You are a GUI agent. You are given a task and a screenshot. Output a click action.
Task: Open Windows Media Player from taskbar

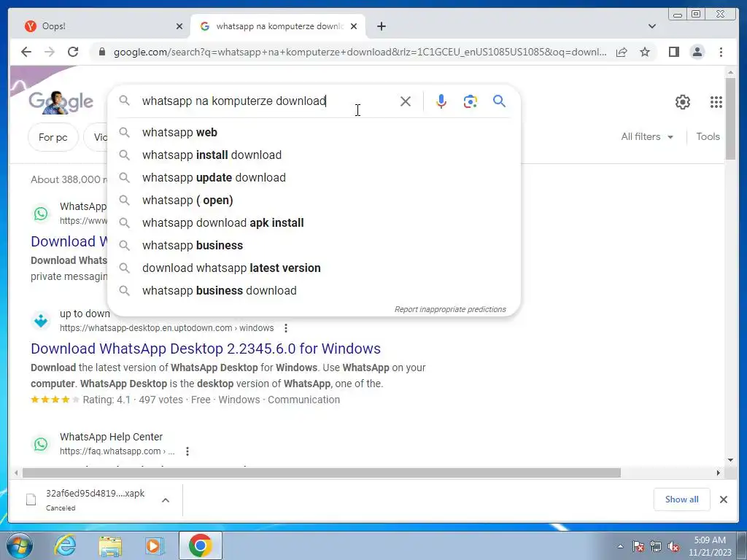(155, 545)
